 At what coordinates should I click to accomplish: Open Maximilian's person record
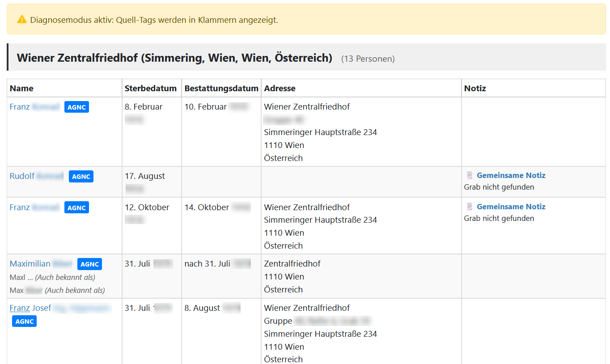coord(30,263)
